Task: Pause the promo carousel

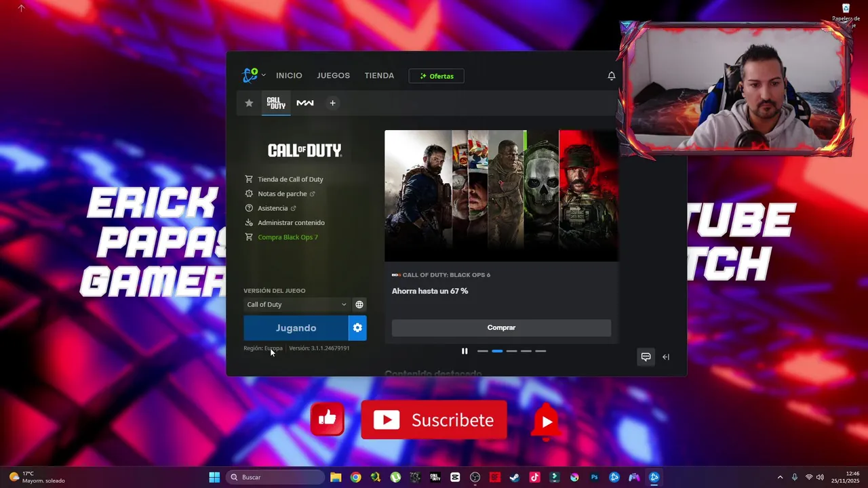Action: point(465,351)
